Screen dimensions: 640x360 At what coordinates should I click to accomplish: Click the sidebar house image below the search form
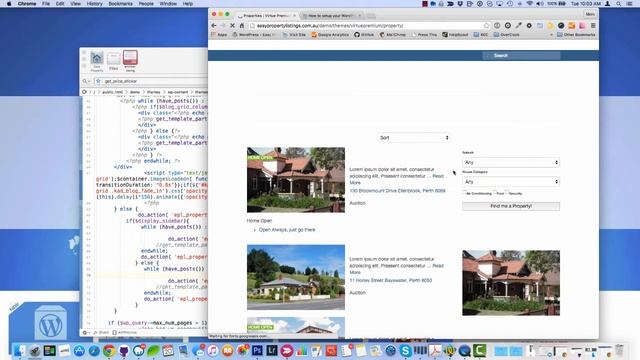[x=511, y=283]
